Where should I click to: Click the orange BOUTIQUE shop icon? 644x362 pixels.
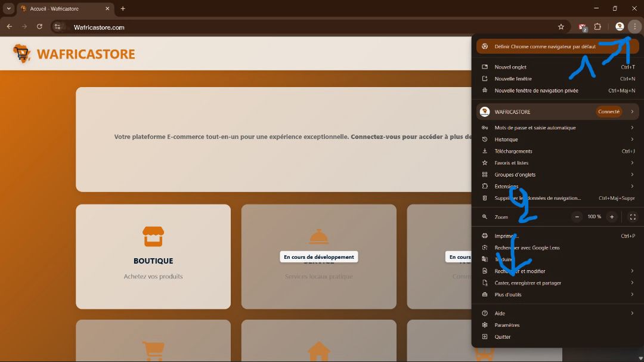(x=153, y=236)
